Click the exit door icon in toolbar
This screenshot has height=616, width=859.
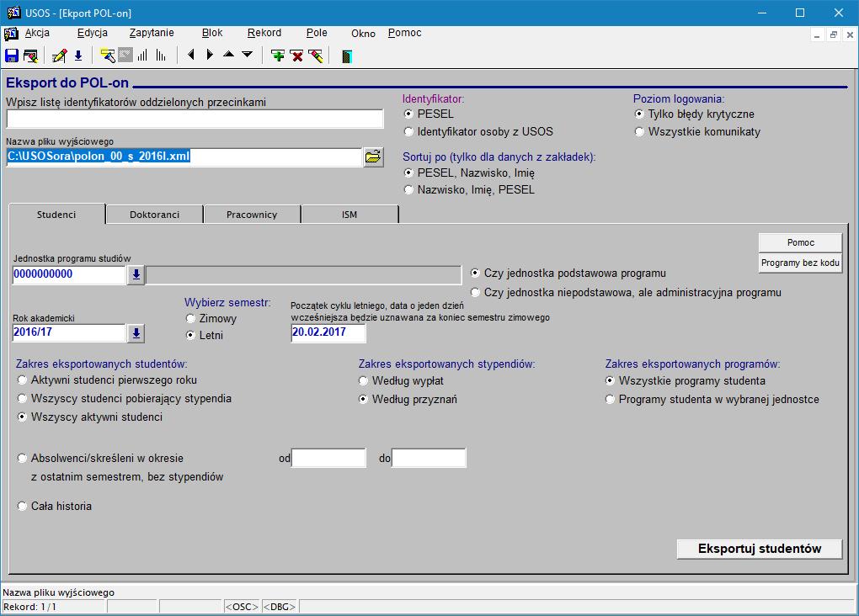click(346, 56)
